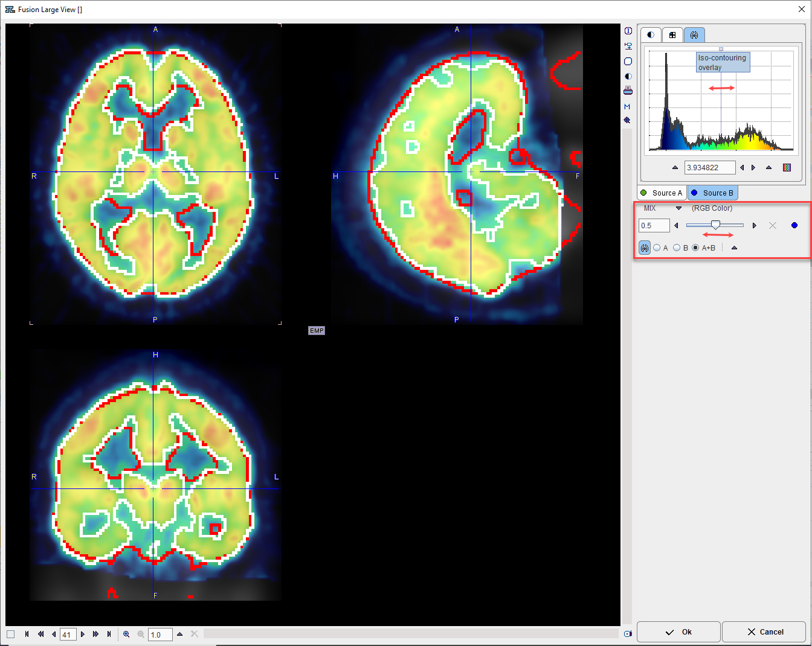Toggle checkbox in bottom slice toolbar

coord(11,634)
